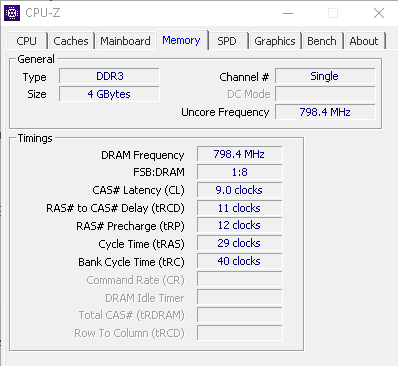398x366 pixels.
Task: Click the "Timings" group heading
Action: pyautogui.click(x=35, y=138)
